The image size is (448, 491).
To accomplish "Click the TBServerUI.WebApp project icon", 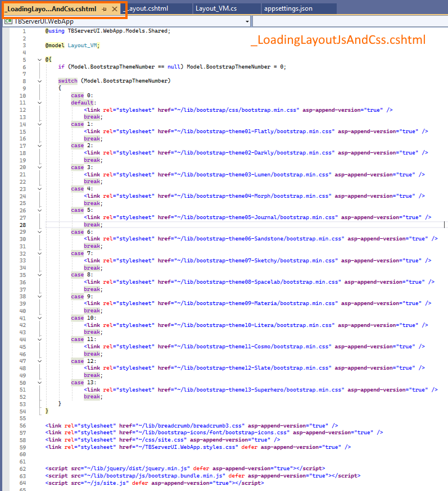I will [x=8, y=21].
